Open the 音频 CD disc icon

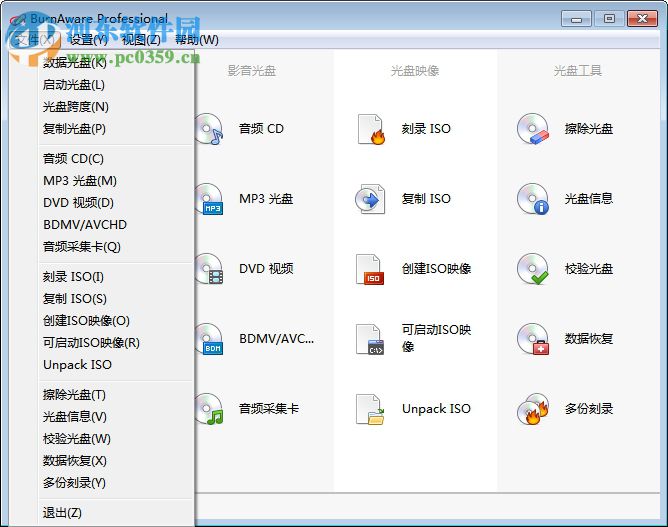(x=209, y=129)
